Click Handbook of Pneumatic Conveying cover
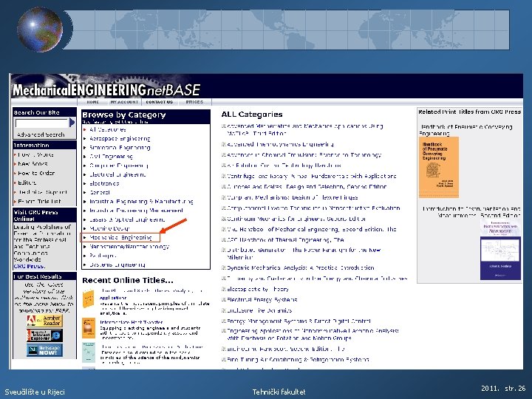Viewport: 532px width, 399px height. point(439,167)
